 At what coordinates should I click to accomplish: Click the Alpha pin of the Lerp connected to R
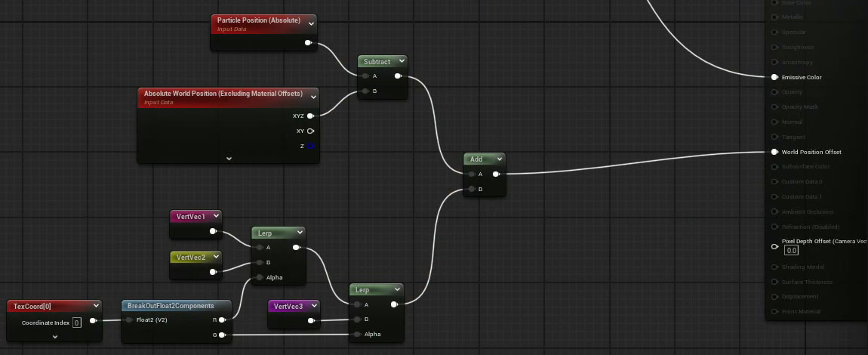(259, 277)
